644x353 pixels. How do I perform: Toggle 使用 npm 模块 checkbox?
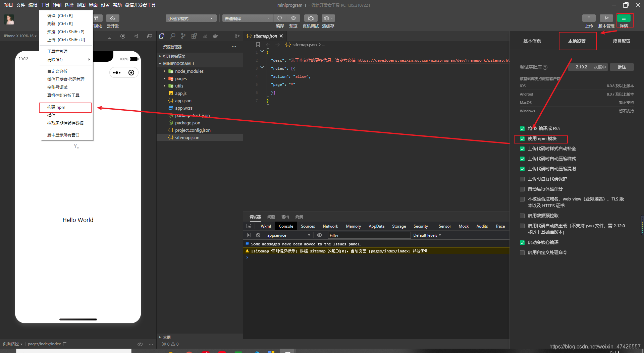(522, 139)
